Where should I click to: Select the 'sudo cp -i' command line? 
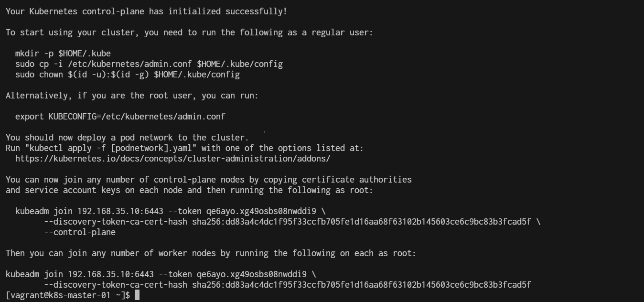149,64
